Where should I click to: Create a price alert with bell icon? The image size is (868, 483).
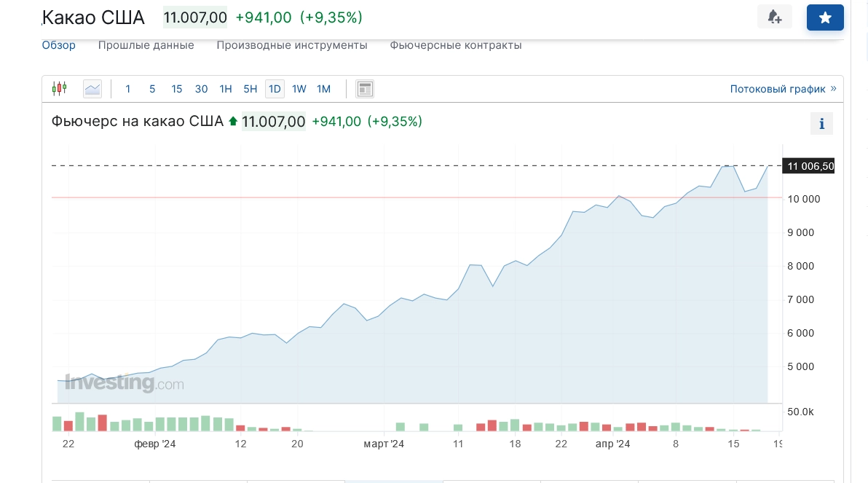click(774, 17)
